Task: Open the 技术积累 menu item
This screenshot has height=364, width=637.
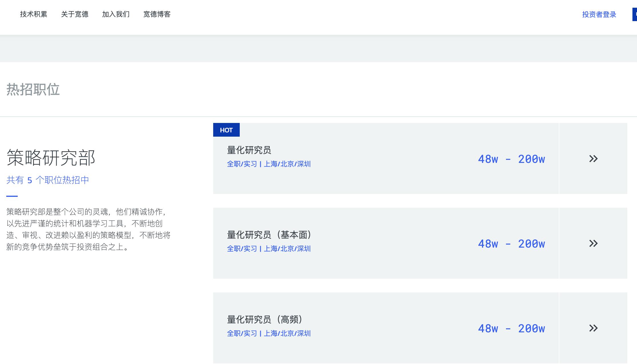Action: 34,14
